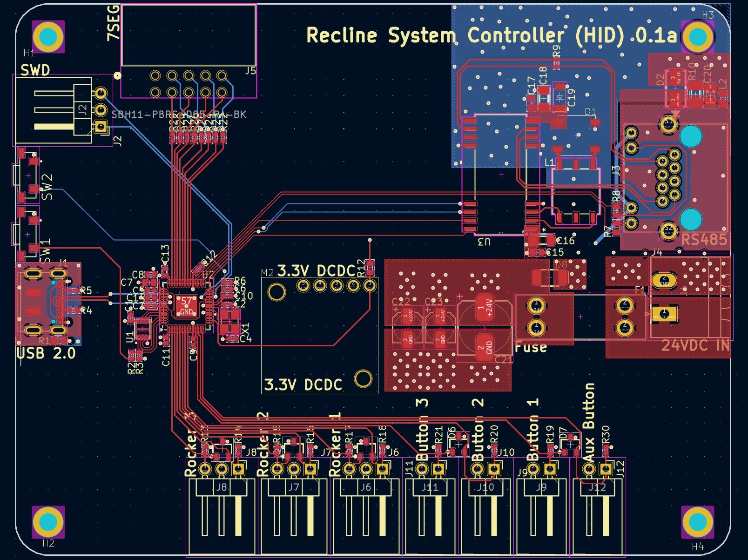Select the R4 resistor label near USB

[x=86, y=310]
